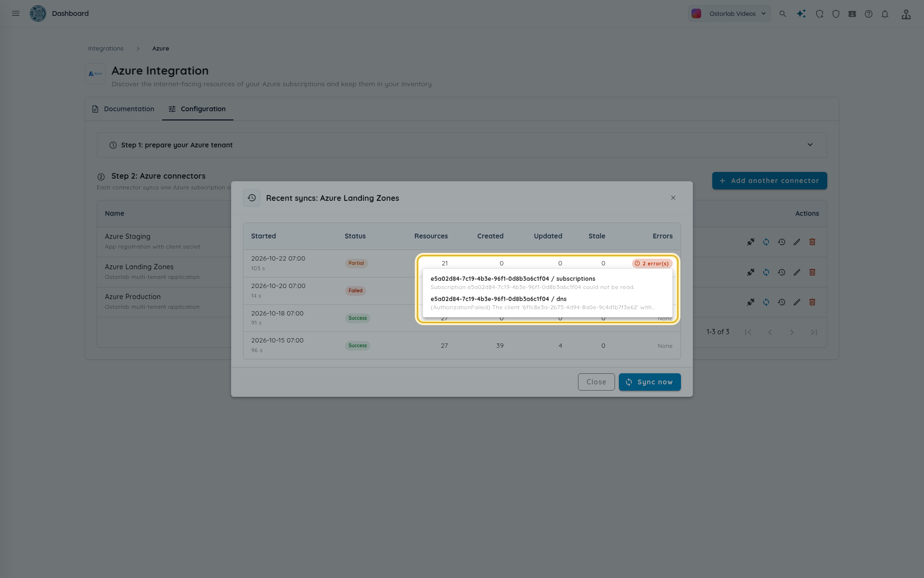Delete the Azure Production connector
Screen dimensions: 924x578
tap(812, 302)
